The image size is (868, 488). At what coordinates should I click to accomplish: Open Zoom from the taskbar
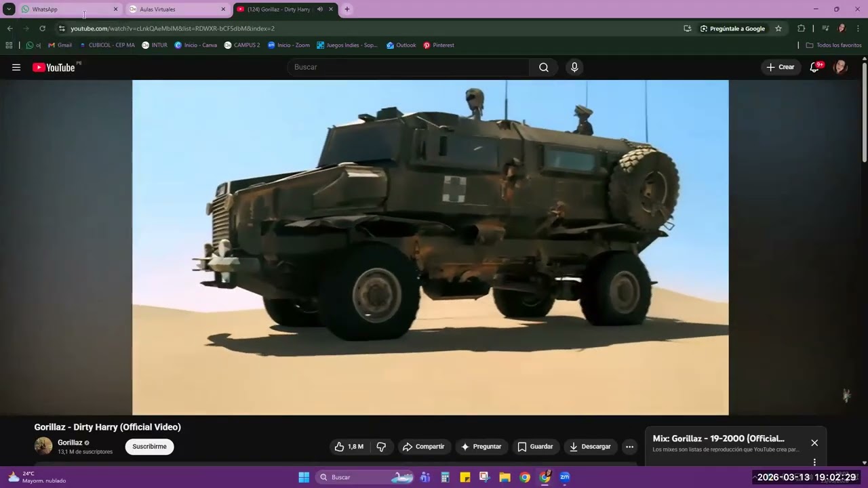[x=565, y=477]
